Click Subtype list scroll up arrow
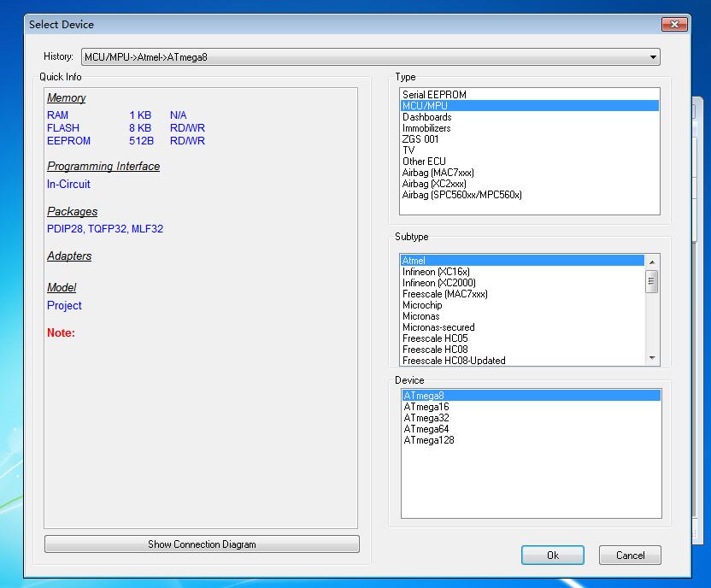711x588 pixels. pos(652,262)
